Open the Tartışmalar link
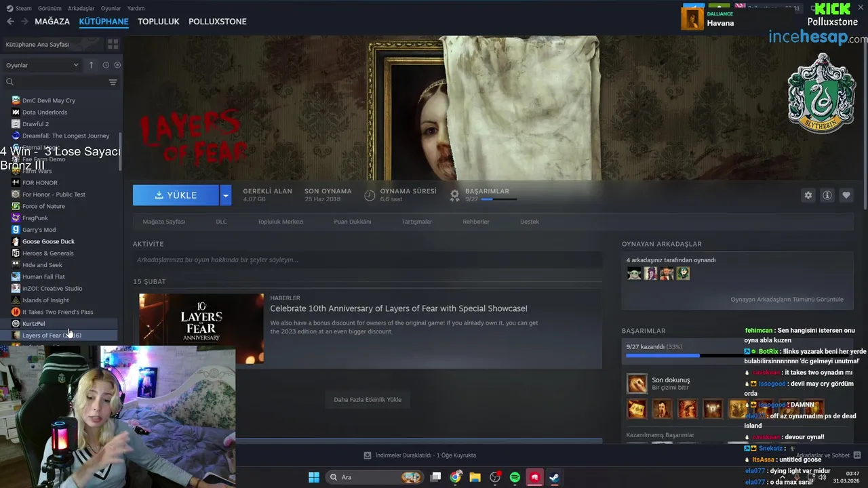 (x=417, y=222)
